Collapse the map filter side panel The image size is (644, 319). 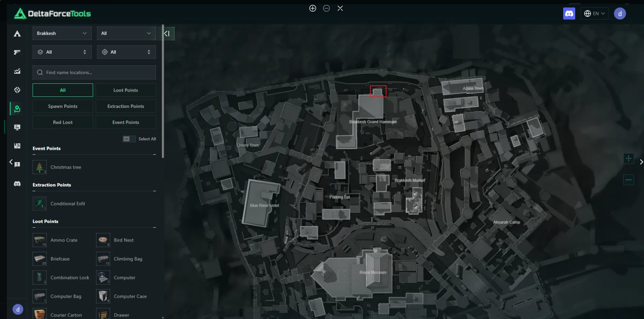coord(167,34)
